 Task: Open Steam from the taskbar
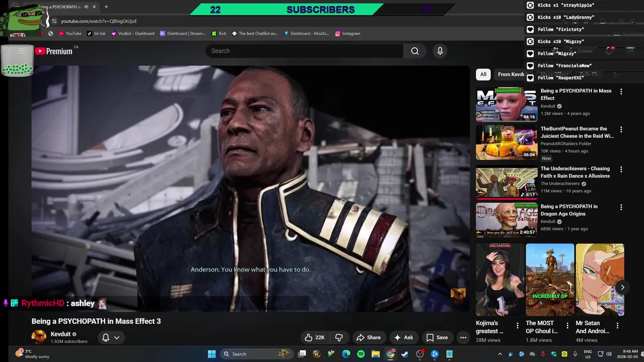[x=405, y=354]
